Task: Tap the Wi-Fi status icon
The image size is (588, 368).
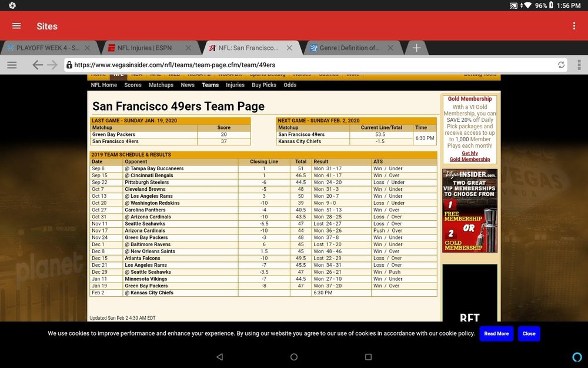Action: [527, 5]
